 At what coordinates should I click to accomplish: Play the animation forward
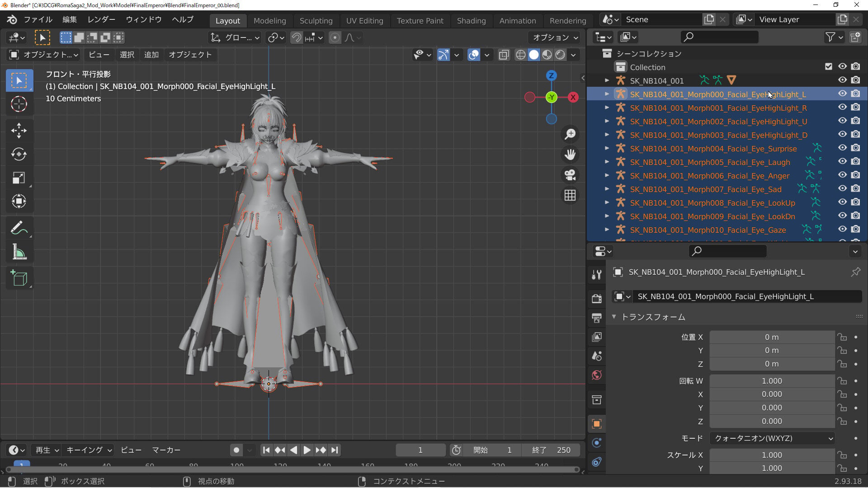pos(307,450)
